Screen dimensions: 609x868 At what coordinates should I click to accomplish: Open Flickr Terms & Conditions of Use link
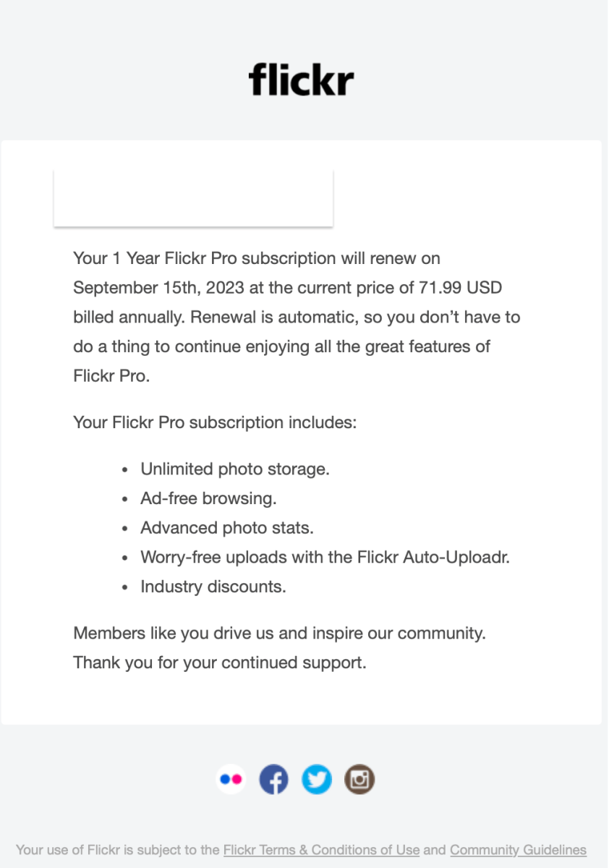[321, 850]
